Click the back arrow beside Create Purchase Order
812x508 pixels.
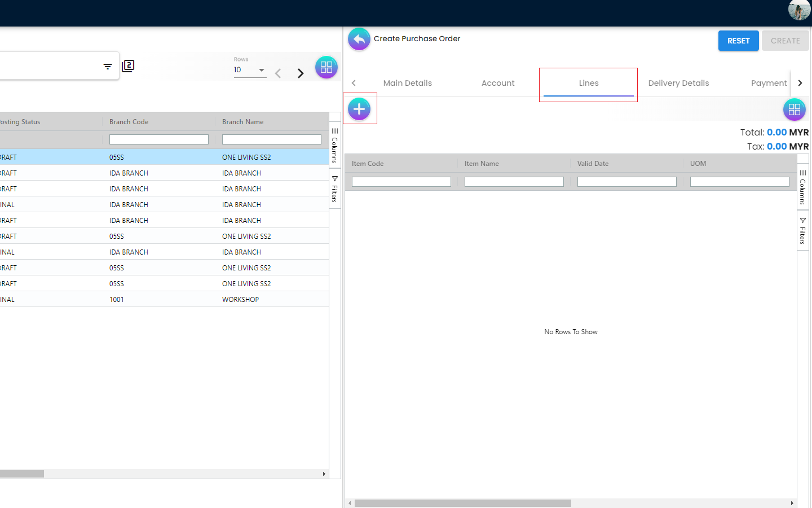coord(359,40)
